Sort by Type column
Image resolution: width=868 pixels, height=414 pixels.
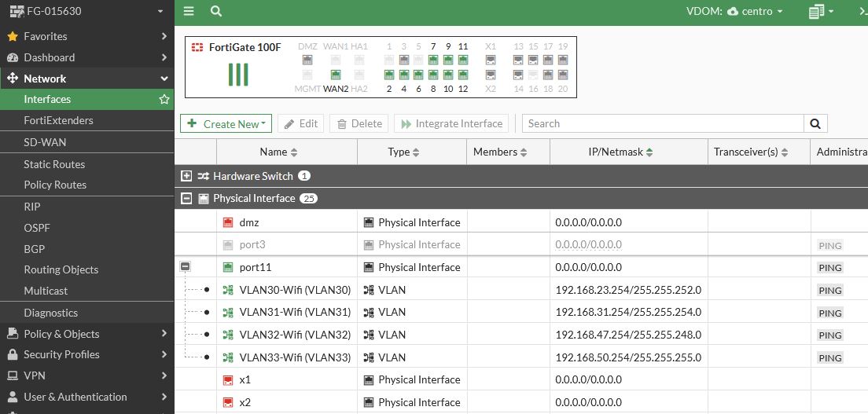[x=412, y=152]
